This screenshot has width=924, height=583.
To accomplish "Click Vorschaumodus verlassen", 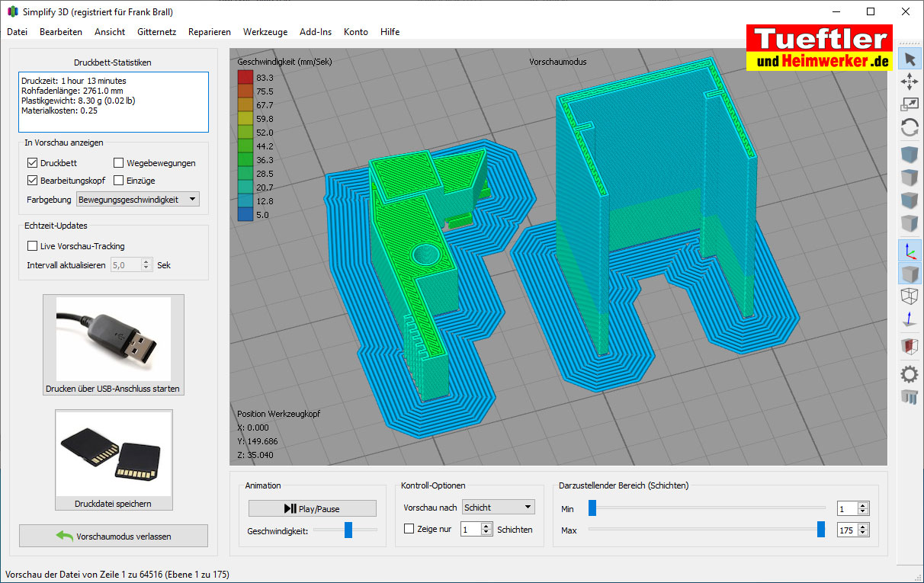I will [114, 536].
